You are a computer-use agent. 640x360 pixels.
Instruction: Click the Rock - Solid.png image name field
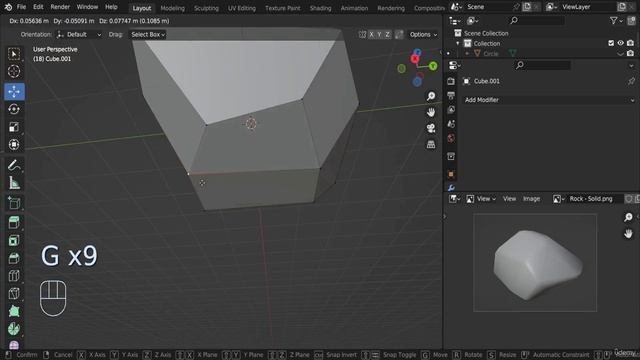point(591,199)
